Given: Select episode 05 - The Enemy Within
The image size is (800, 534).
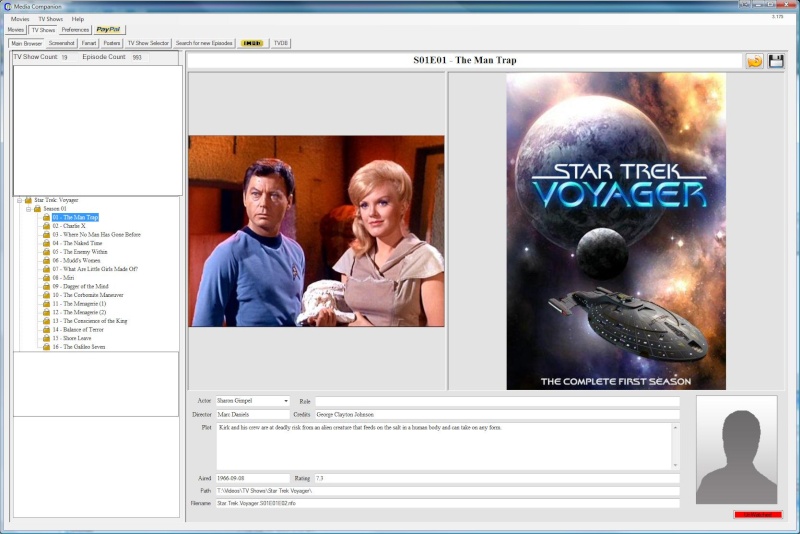Looking at the screenshot, I should coord(80,252).
